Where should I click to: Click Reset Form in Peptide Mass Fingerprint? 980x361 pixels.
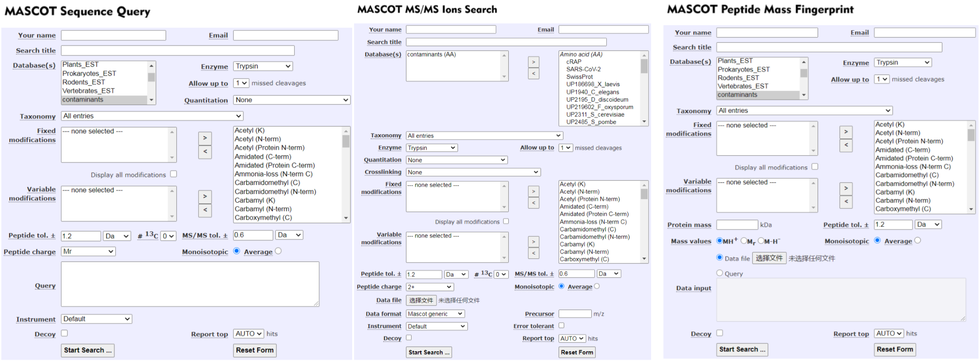click(x=895, y=349)
